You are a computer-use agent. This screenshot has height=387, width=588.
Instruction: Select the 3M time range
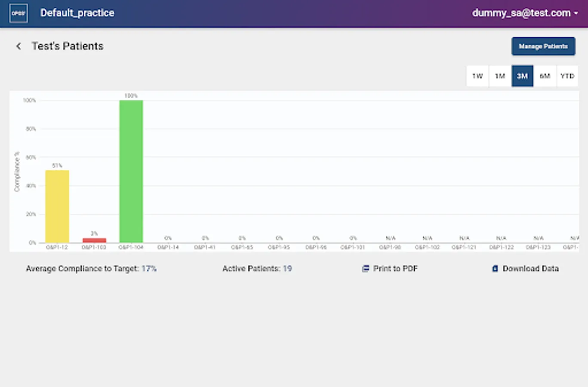coord(522,76)
